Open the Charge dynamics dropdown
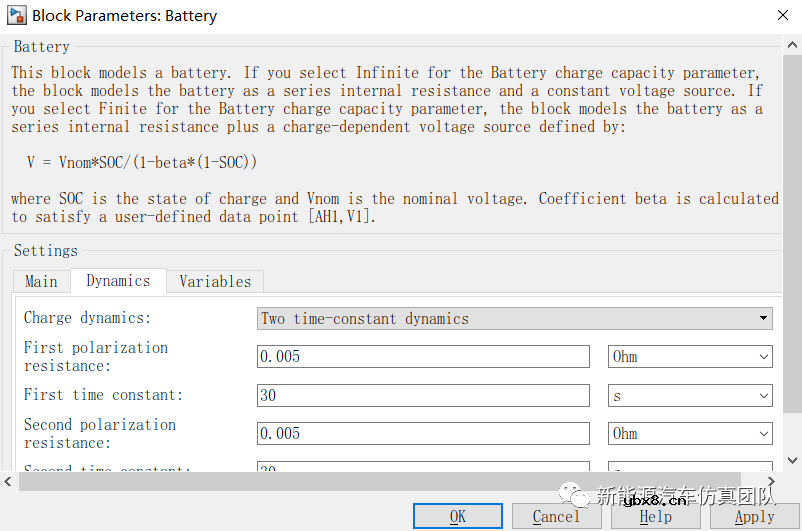 tap(515, 318)
